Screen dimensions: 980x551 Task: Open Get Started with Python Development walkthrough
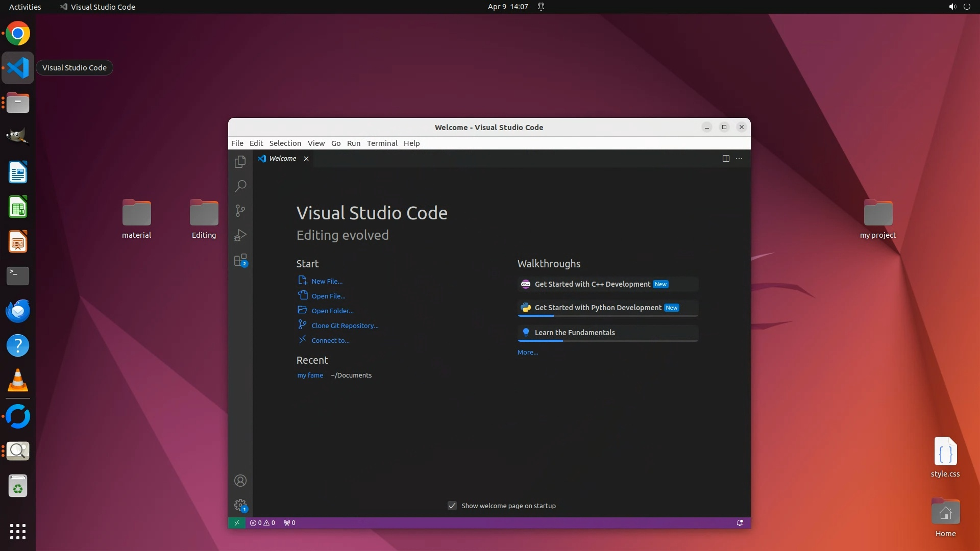click(598, 308)
